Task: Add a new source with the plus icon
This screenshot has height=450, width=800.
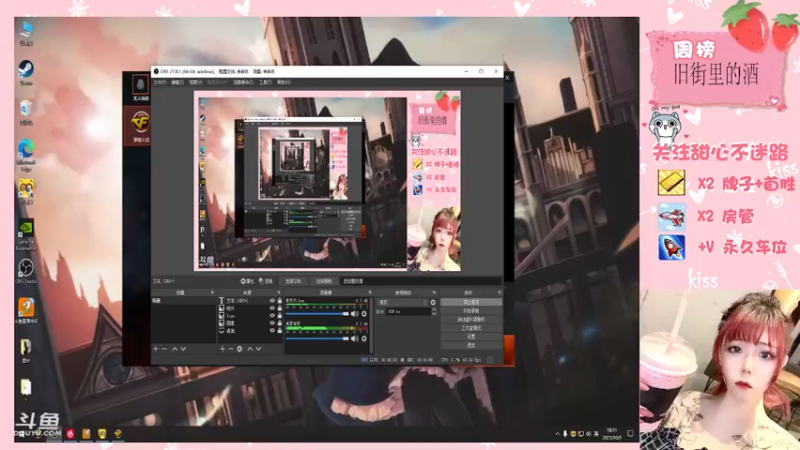Action: click(x=222, y=349)
